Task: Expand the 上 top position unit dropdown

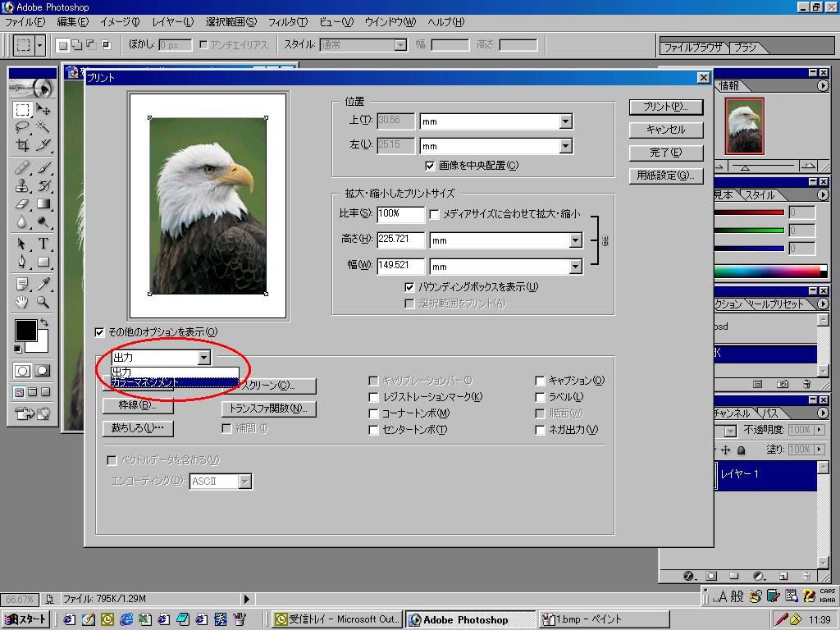Action: [565, 121]
